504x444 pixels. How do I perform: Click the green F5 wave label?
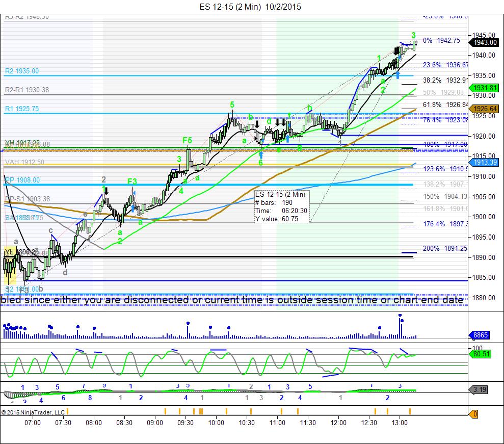tap(187, 140)
